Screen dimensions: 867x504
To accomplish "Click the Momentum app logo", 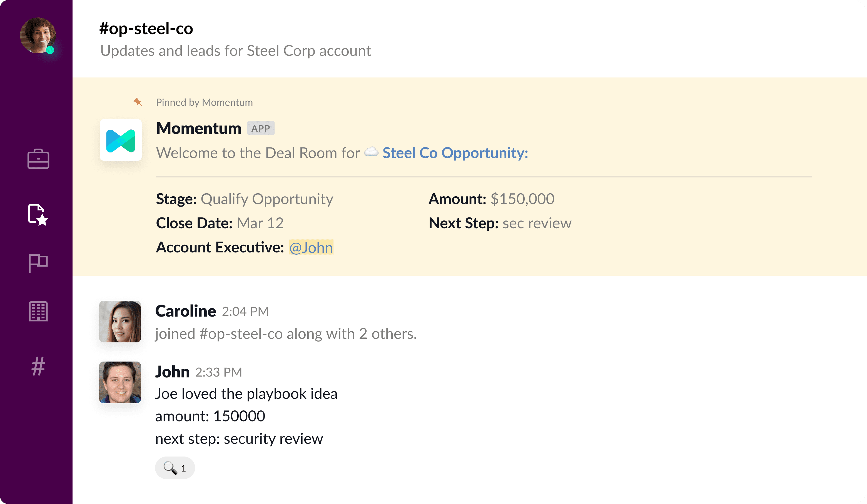I will 121,140.
